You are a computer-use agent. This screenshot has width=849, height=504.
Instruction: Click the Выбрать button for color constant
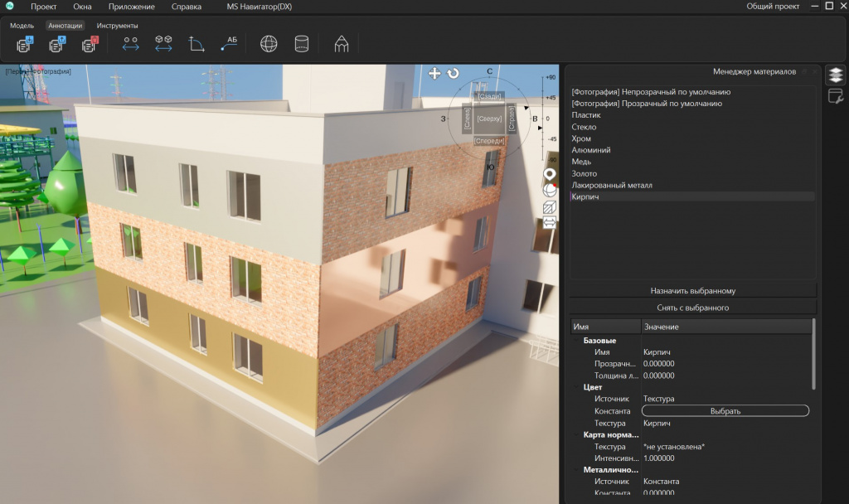725,411
